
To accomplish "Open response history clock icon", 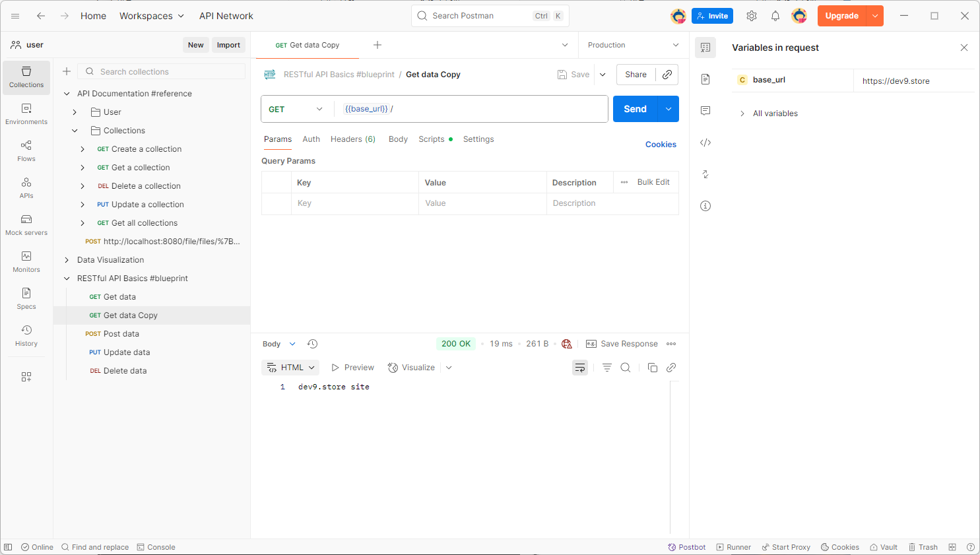I will point(313,344).
